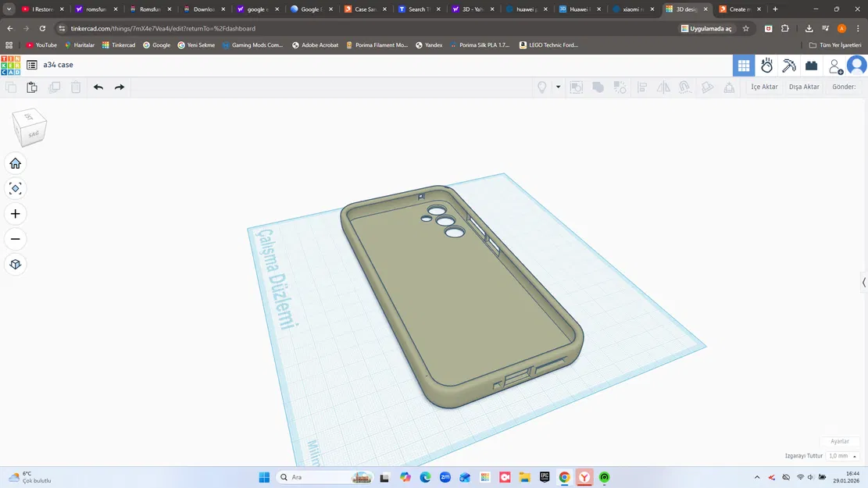Screen dimensions: 868x488
Task: Toggle the 3D design grid view
Action: 744,66
